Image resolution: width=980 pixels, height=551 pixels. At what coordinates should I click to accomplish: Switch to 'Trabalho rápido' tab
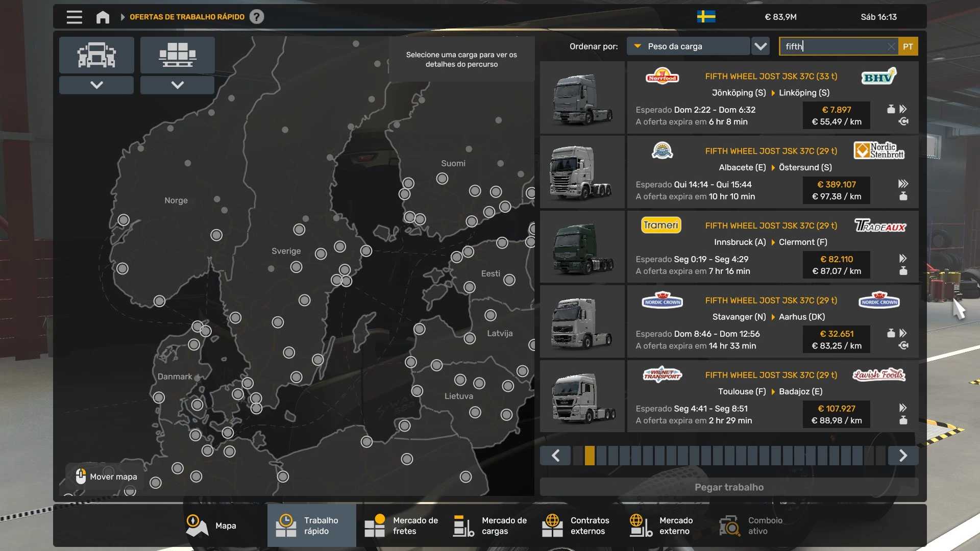(311, 525)
